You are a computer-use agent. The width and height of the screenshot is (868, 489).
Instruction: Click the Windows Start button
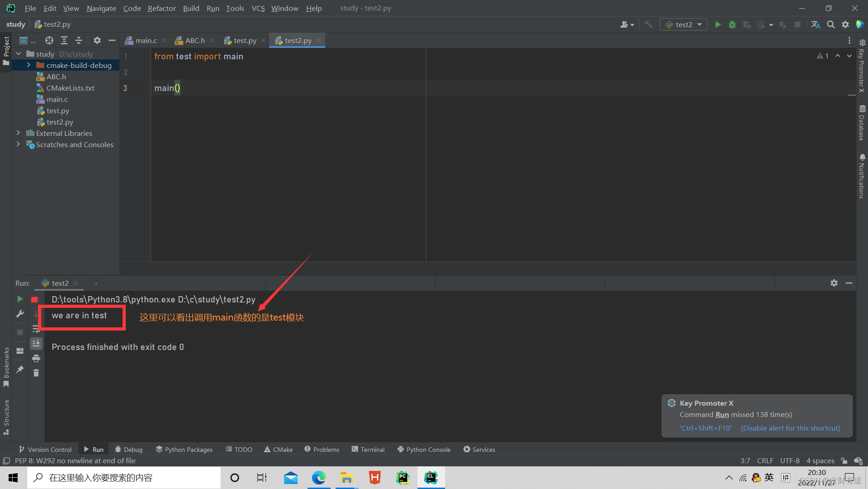point(13,478)
